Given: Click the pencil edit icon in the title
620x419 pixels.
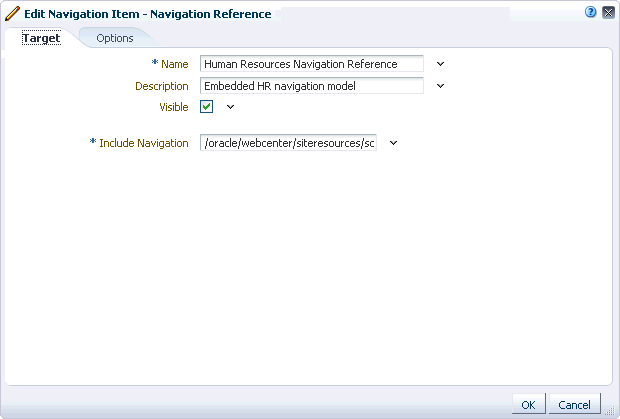Looking at the screenshot, I should click(x=12, y=13).
